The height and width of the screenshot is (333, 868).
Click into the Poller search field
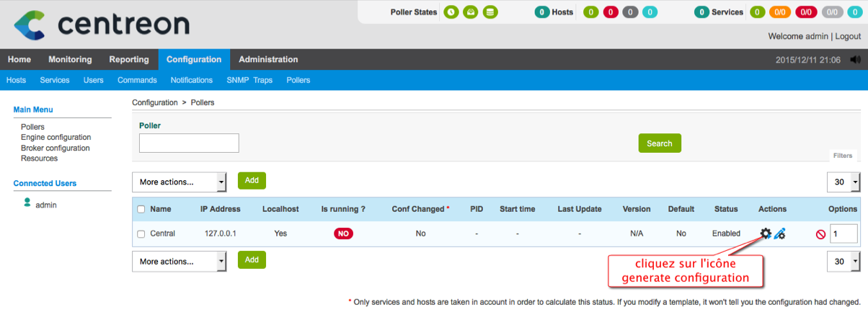[189, 143]
